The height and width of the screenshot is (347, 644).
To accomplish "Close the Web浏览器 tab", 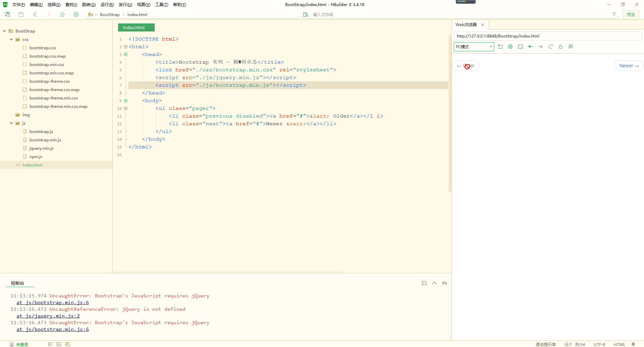I will 483,24.
